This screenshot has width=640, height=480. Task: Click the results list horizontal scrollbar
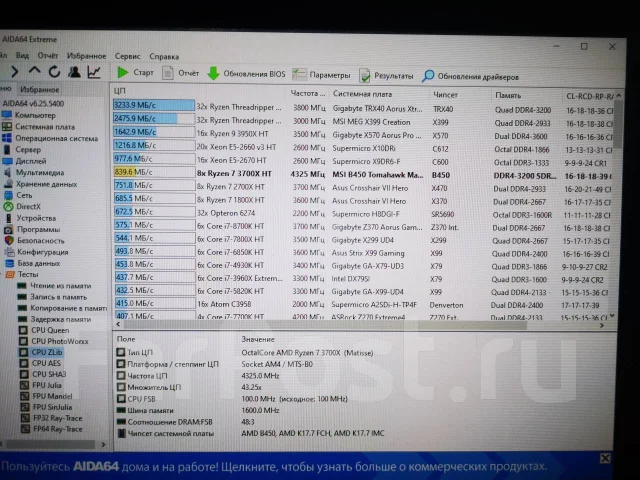pyautogui.click(x=324, y=325)
